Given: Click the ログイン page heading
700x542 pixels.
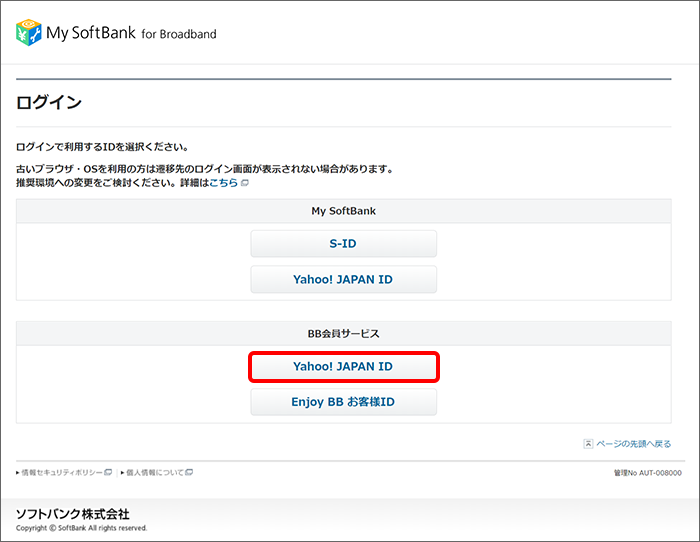Looking at the screenshot, I should [x=49, y=102].
